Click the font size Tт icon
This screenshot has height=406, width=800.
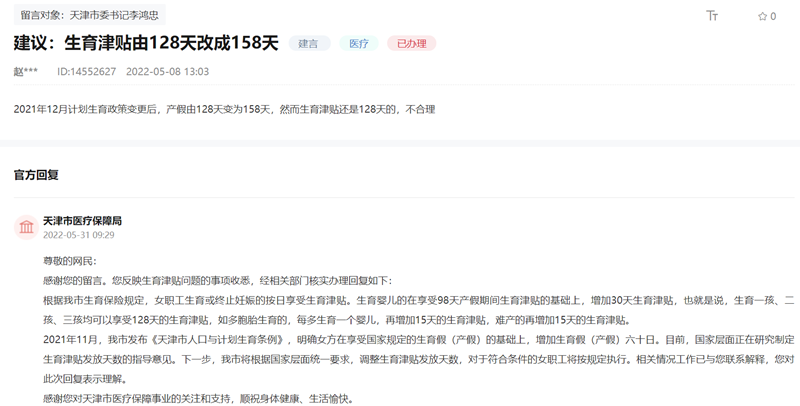pos(712,16)
